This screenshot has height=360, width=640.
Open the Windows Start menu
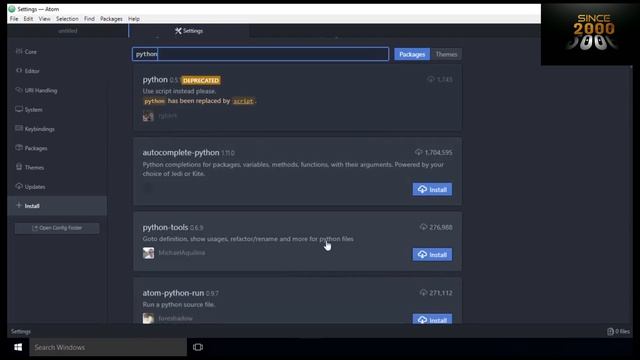pyautogui.click(x=18, y=347)
